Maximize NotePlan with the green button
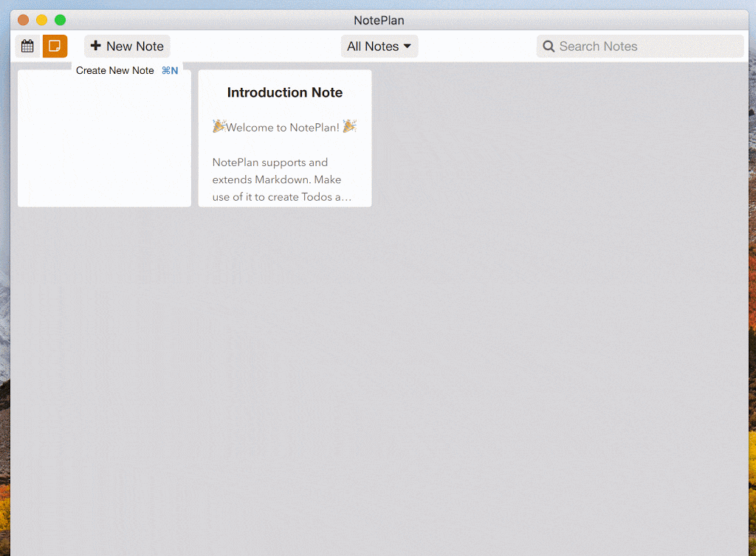Screen dimensions: 756x556 (x=61, y=20)
